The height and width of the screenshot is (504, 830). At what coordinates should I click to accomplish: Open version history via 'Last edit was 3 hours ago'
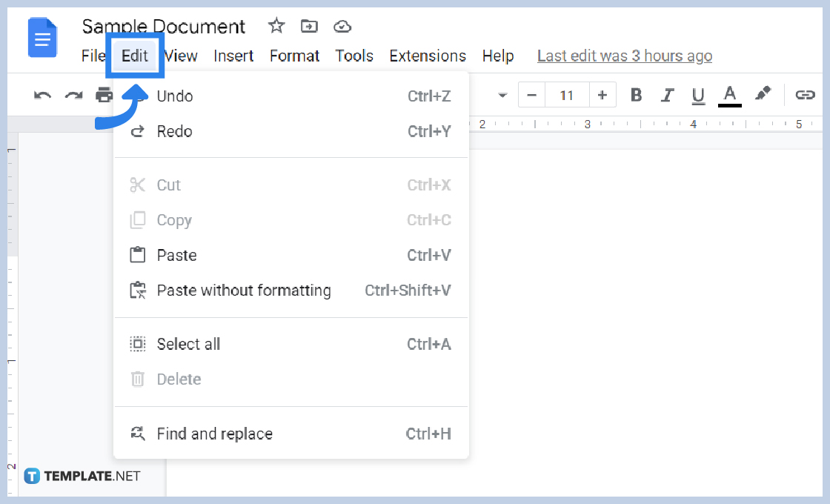[624, 56]
